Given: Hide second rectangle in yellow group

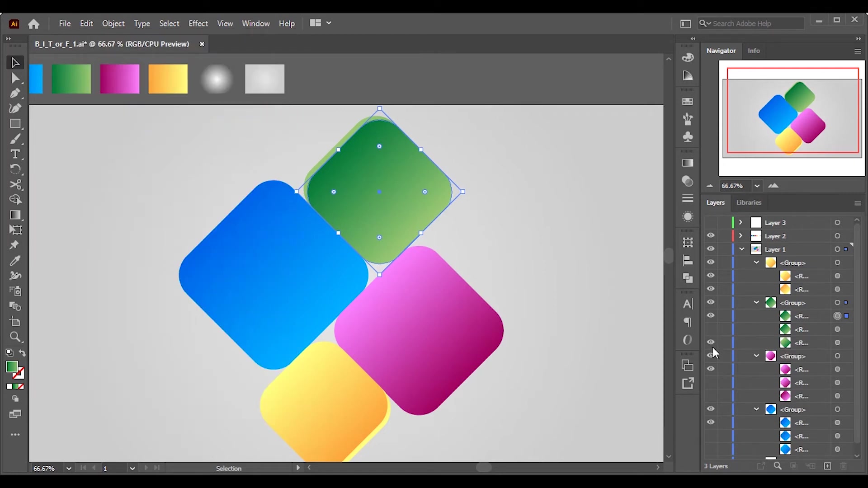Looking at the screenshot, I should (711, 289).
